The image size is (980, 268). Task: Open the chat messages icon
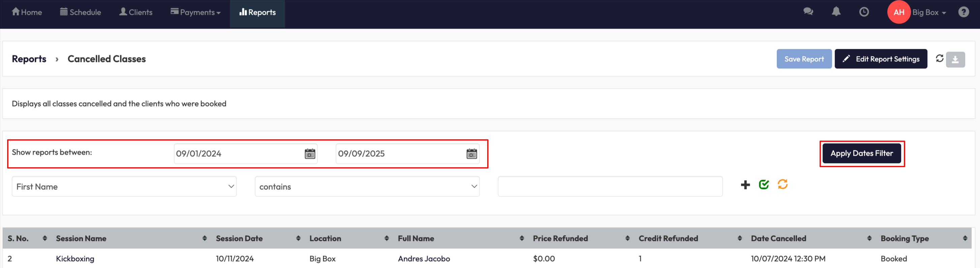coord(808,12)
